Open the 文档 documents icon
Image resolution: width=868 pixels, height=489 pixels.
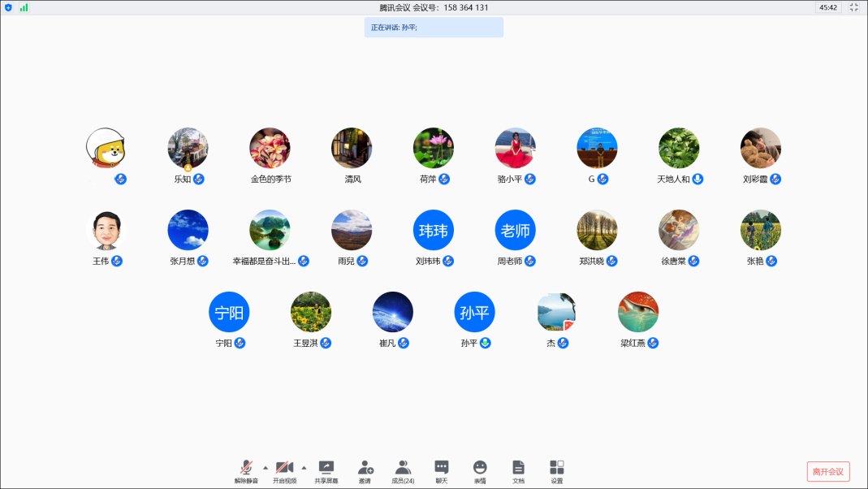point(518,470)
